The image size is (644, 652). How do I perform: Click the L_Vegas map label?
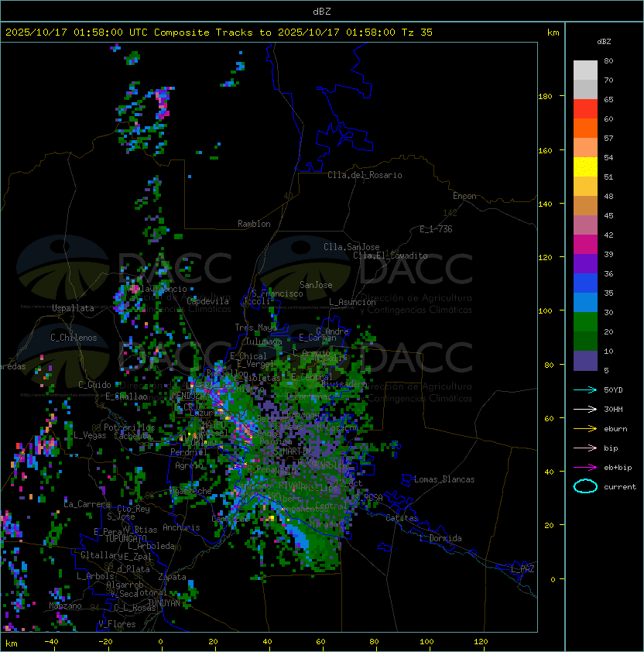point(90,435)
